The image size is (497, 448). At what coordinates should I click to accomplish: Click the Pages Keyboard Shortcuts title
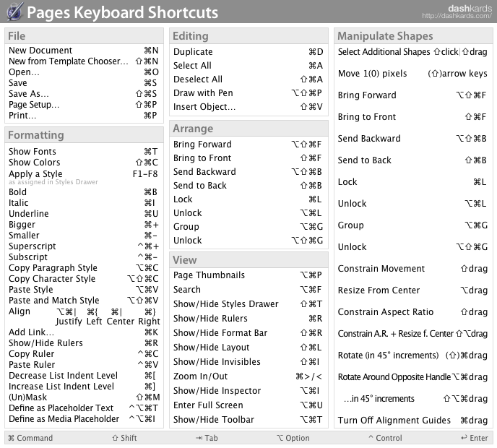pos(122,12)
